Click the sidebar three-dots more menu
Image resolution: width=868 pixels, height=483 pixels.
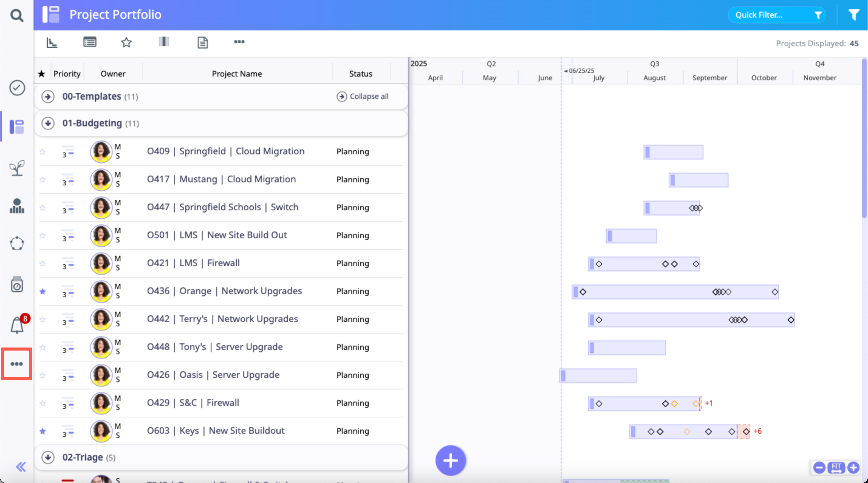16,364
